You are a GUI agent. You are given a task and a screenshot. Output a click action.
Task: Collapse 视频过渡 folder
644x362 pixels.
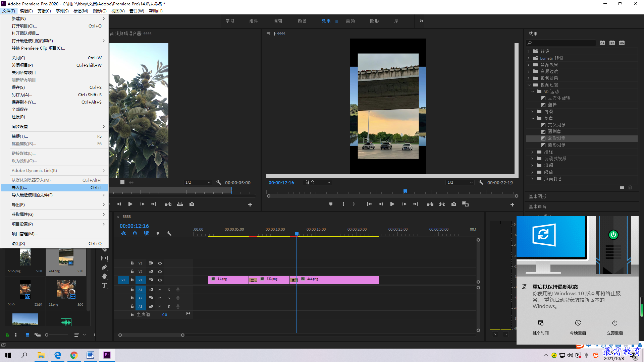tap(529, 85)
